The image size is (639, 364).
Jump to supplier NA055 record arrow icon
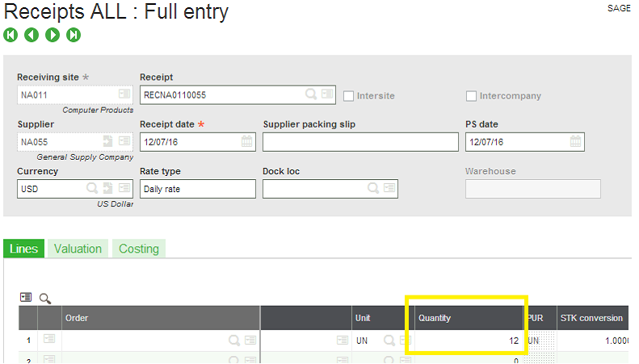[107, 141]
